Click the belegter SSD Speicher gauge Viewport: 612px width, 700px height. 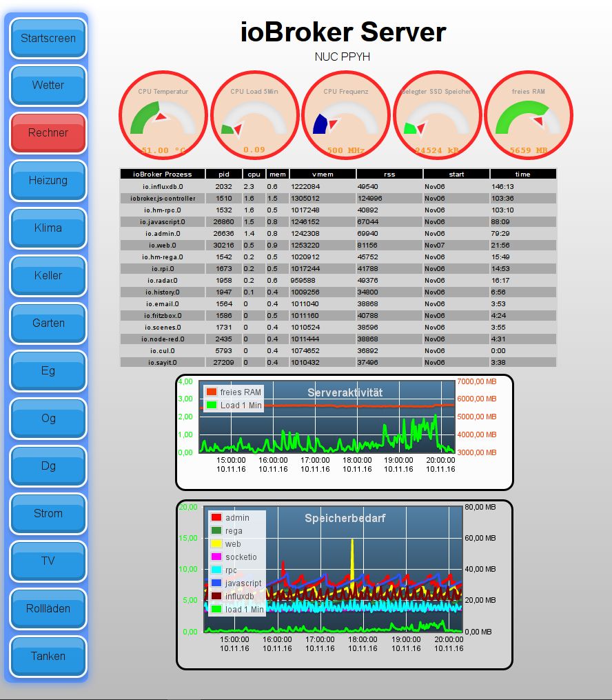click(437, 115)
